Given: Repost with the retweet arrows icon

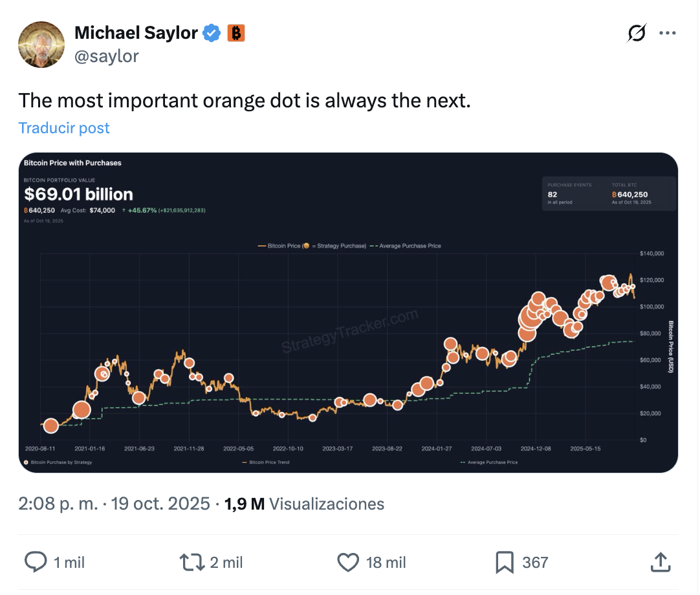Looking at the screenshot, I should (x=191, y=561).
